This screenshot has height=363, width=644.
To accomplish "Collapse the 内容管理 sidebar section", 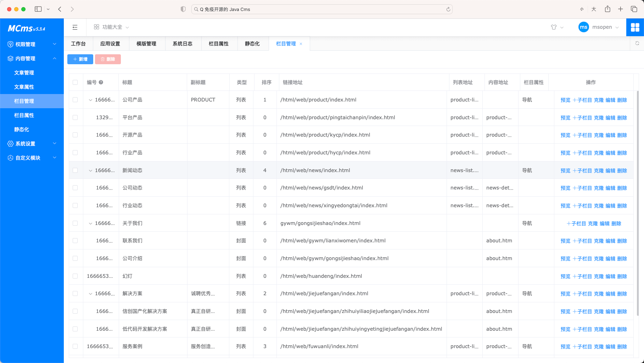I will [x=55, y=58].
